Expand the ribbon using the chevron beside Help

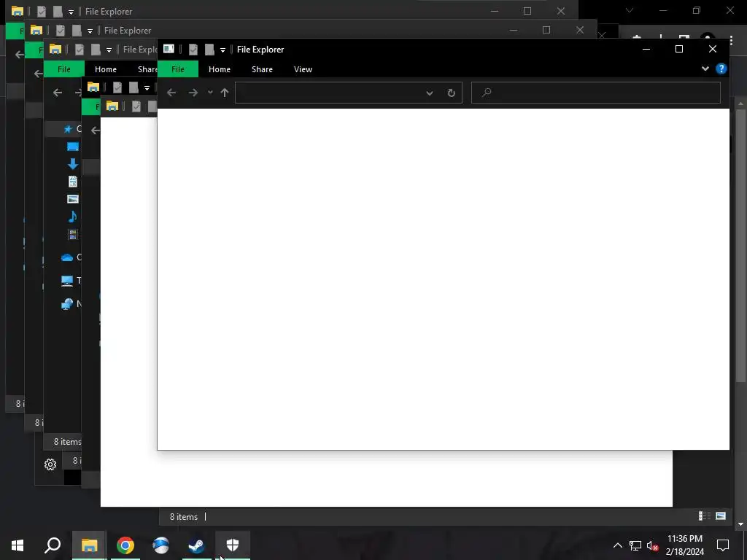point(705,69)
